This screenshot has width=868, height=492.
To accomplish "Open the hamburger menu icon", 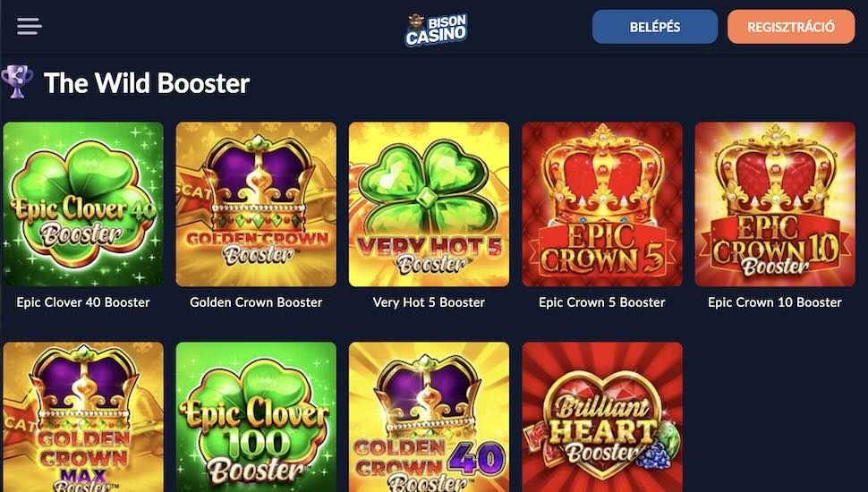I will (30, 26).
